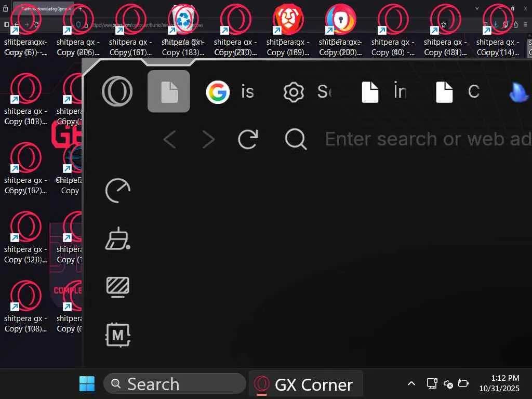Switch to the page tab starting with 'In'
Image resolution: width=532 pixels, height=399 pixels.
385,91
